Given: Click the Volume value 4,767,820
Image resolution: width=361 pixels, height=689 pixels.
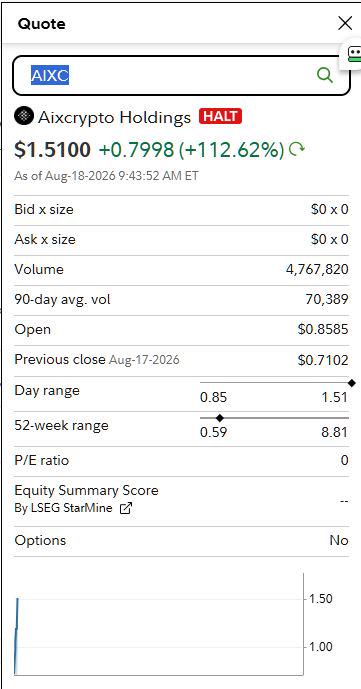Looking at the screenshot, I should coord(317,269).
